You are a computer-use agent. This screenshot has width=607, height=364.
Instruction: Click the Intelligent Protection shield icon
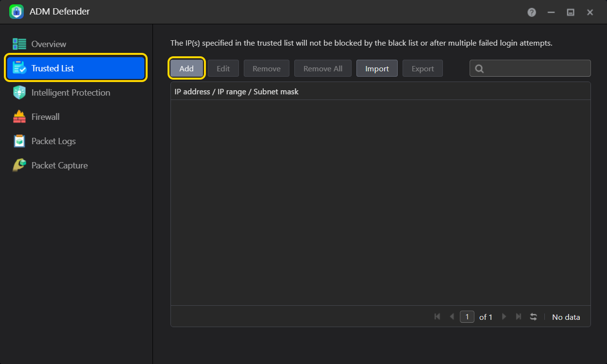[19, 93]
